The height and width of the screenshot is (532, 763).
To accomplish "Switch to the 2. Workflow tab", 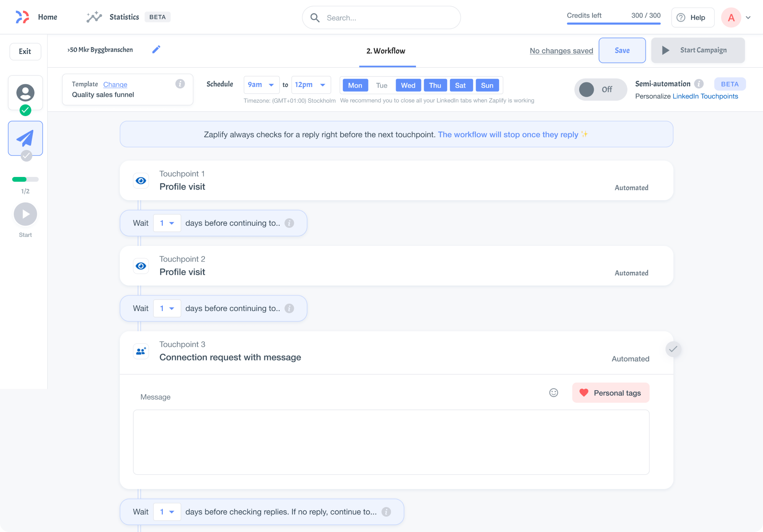I will click(386, 51).
